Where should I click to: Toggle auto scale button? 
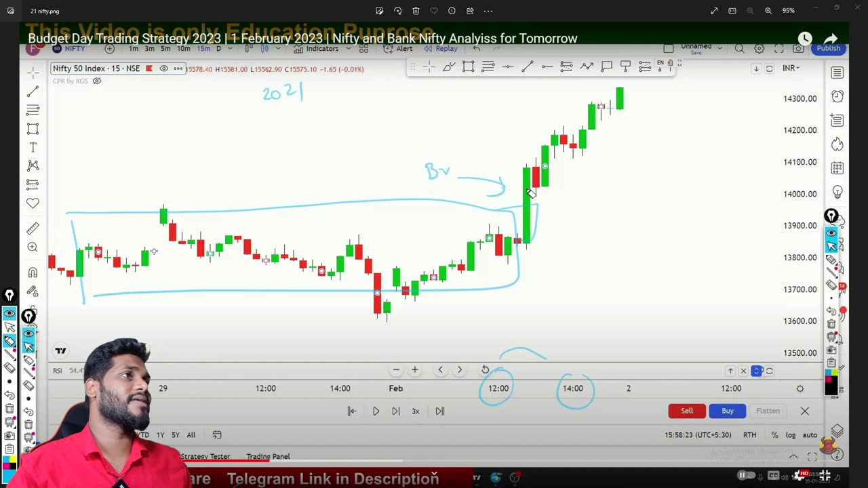pyautogui.click(x=810, y=434)
